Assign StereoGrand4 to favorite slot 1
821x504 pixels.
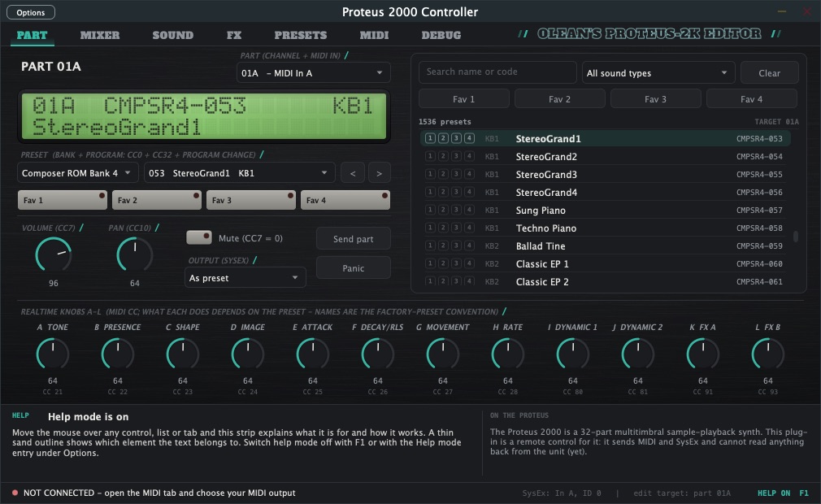(x=430, y=192)
